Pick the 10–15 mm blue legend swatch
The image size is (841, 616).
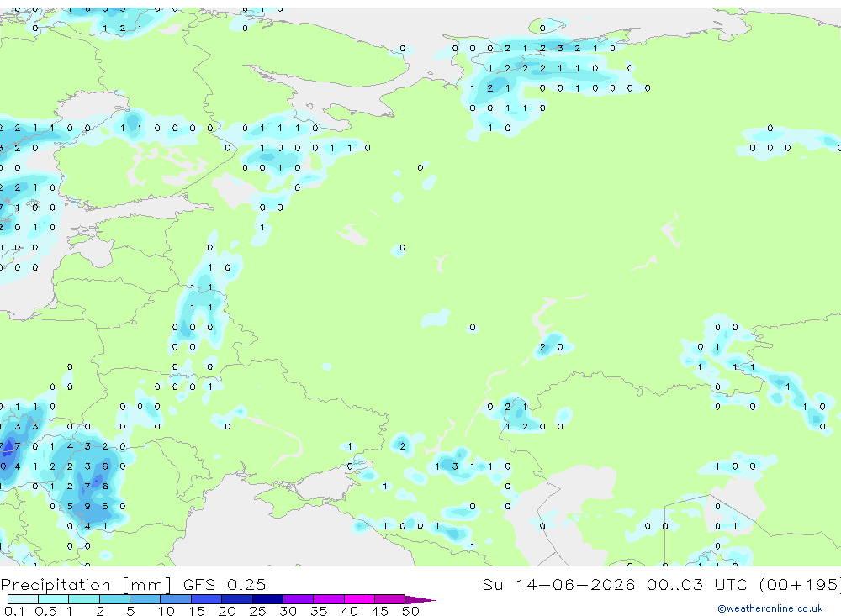[176, 599]
